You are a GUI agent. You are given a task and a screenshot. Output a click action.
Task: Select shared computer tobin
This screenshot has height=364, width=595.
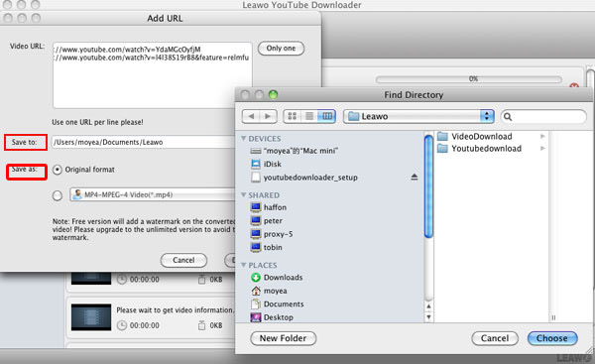[x=267, y=247]
